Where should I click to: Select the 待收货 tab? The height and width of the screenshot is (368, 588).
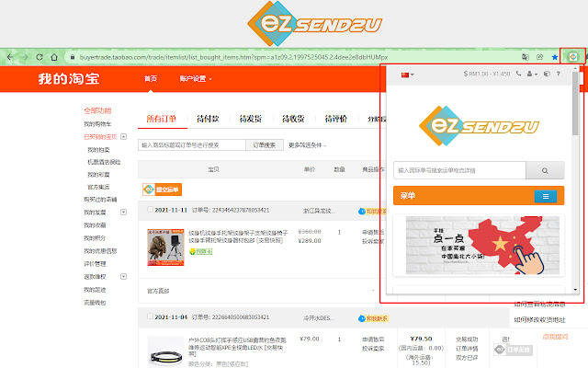pos(293,119)
